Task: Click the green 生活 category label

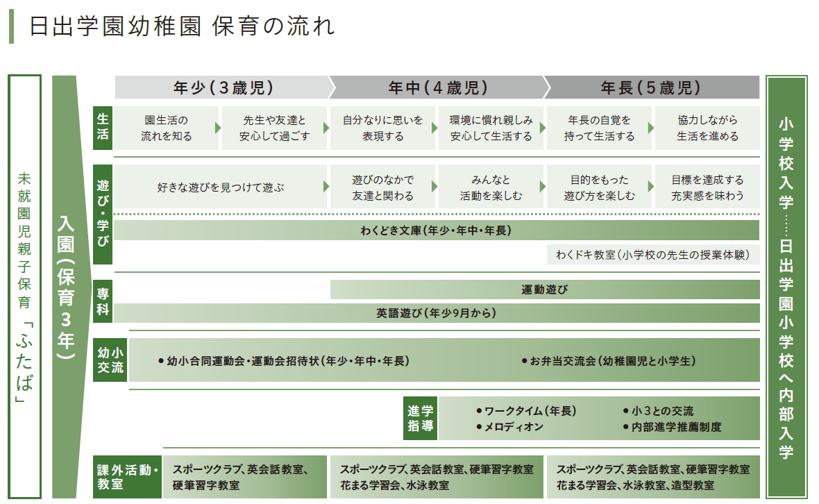Action: click(x=103, y=128)
